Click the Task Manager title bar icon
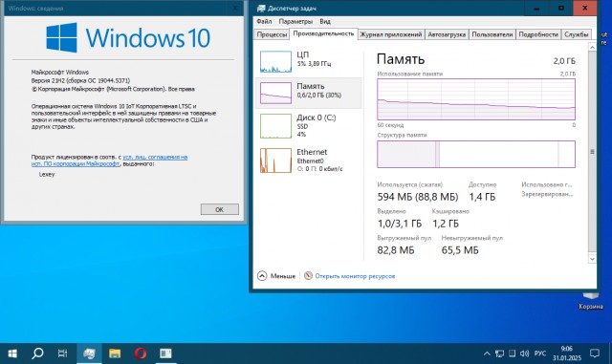 (261, 9)
